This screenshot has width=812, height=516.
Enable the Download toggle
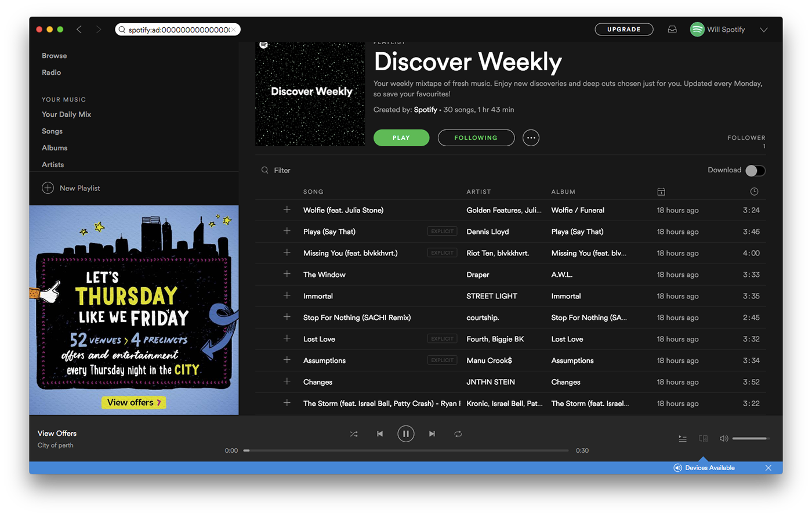[x=755, y=170]
